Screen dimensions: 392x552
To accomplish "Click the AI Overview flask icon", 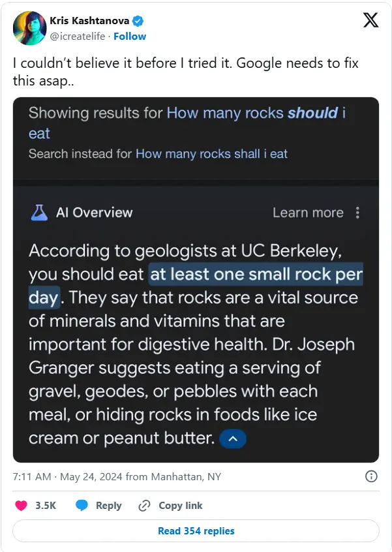I will click(38, 213).
